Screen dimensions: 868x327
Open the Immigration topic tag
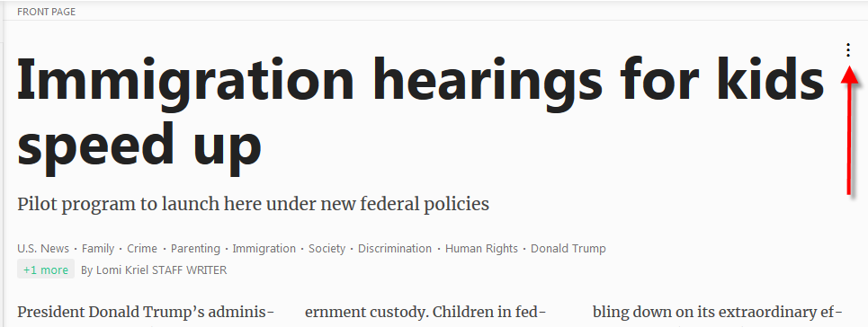264,249
